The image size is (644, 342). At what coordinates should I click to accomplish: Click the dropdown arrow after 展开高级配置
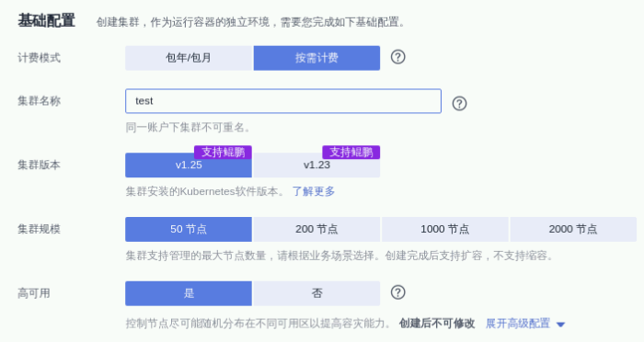click(560, 325)
